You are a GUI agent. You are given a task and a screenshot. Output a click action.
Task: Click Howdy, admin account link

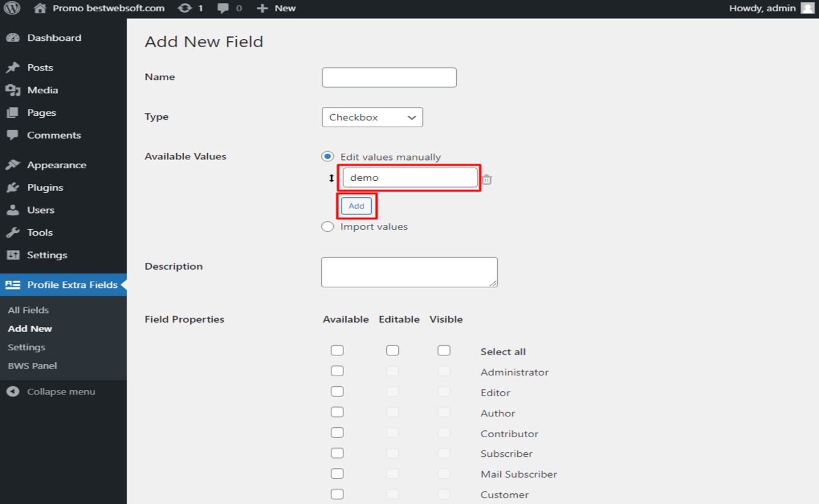pos(762,8)
